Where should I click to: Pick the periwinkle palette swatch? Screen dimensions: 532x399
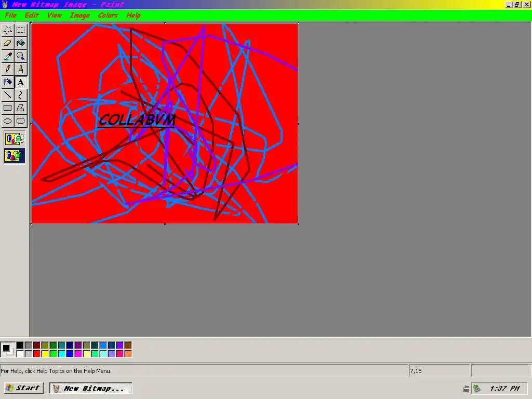point(112,353)
